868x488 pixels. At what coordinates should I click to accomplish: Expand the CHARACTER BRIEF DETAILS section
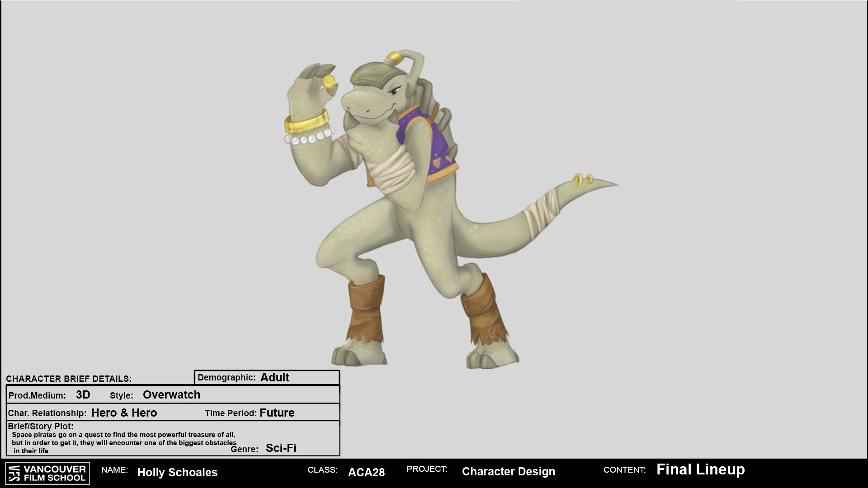(x=69, y=379)
